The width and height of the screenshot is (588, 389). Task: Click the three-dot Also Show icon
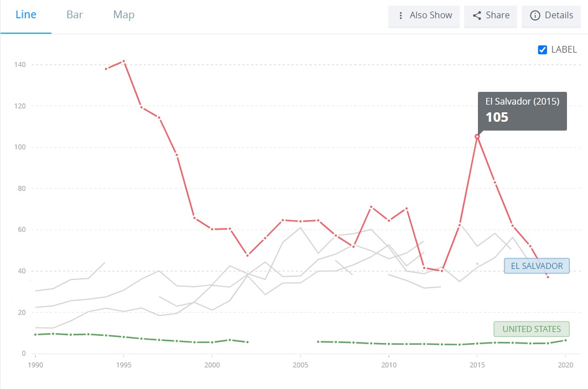(401, 15)
